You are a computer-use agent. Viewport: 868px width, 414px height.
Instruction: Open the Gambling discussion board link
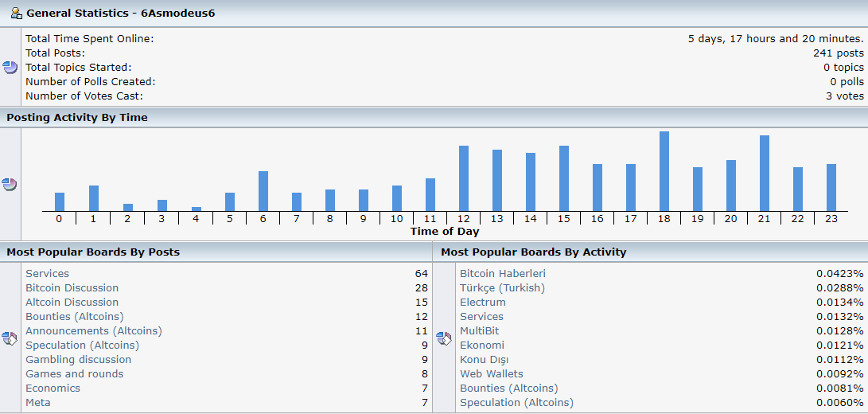79,360
